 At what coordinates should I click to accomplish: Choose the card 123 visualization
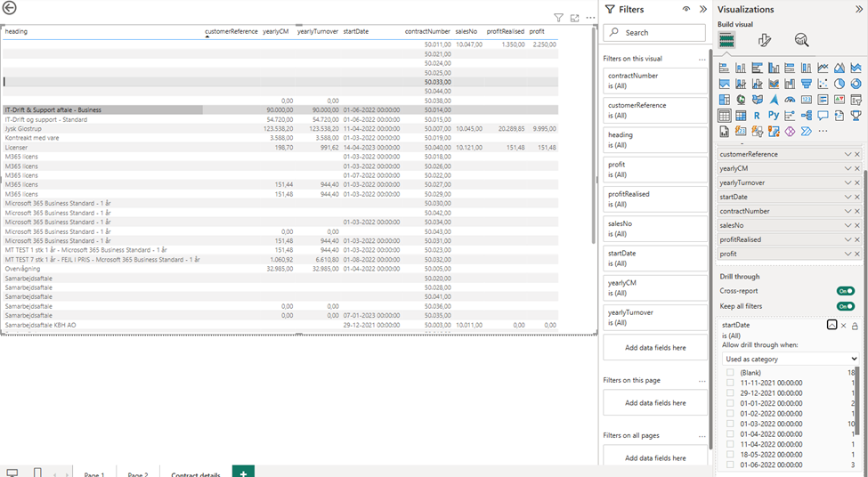[x=807, y=100]
